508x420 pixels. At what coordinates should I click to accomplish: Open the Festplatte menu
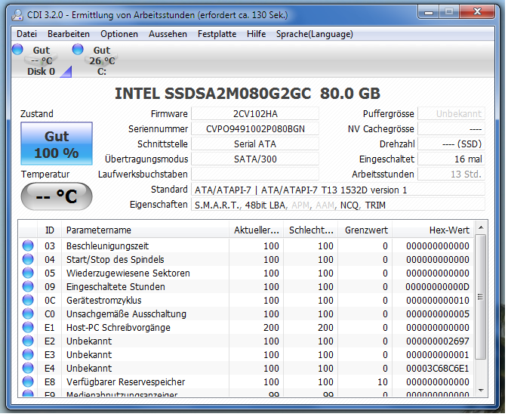pyautogui.click(x=217, y=34)
